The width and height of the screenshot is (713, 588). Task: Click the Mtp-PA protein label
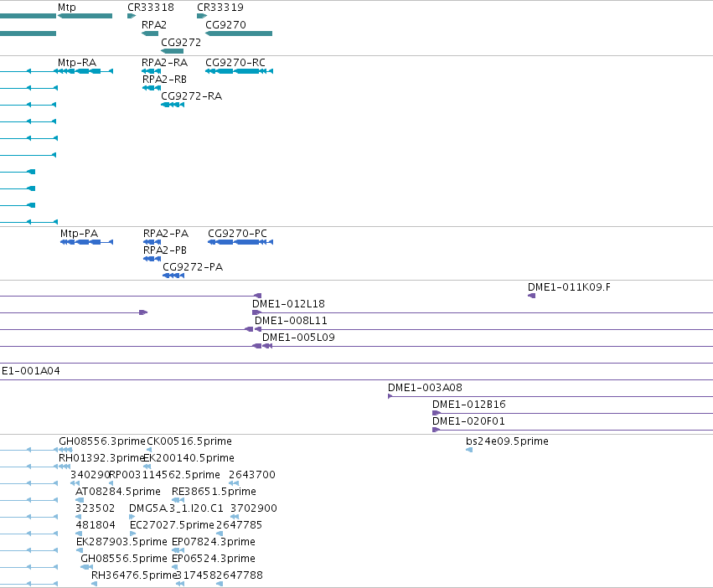pos(79,234)
